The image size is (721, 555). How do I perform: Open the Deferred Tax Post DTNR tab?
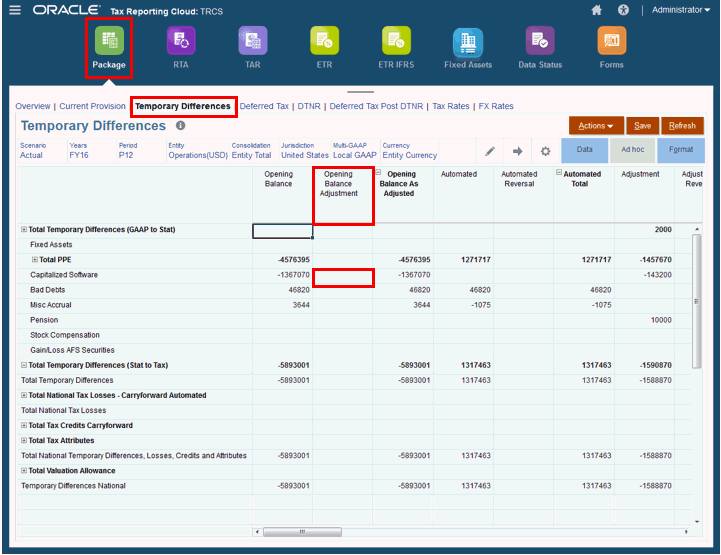[376, 106]
